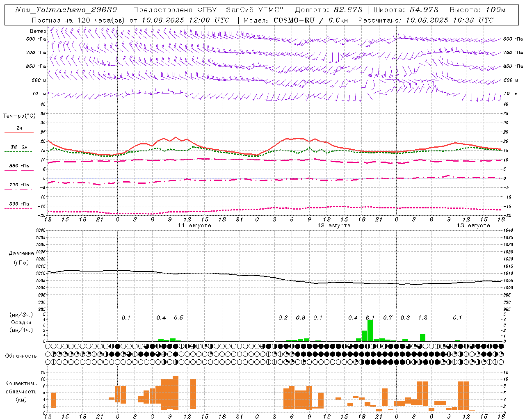Image resolution: width=525 pixels, height=420 pixels.
Task: Click the '(гПа)' unit under Давление
Action: [21, 263]
